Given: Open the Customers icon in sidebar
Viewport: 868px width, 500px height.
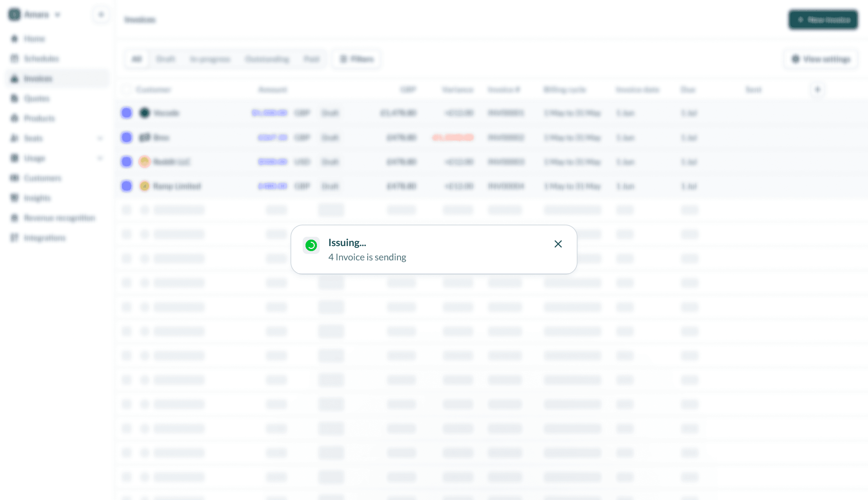Looking at the screenshot, I should [x=14, y=178].
